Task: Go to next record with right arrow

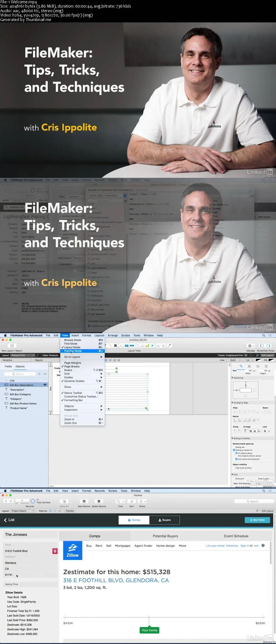Action: pos(11,501)
